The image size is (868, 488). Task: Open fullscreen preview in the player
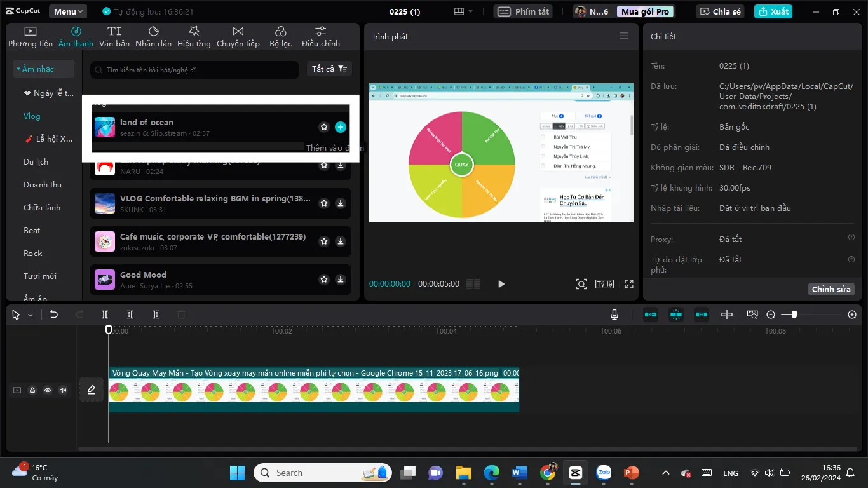(x=629, y=284)
